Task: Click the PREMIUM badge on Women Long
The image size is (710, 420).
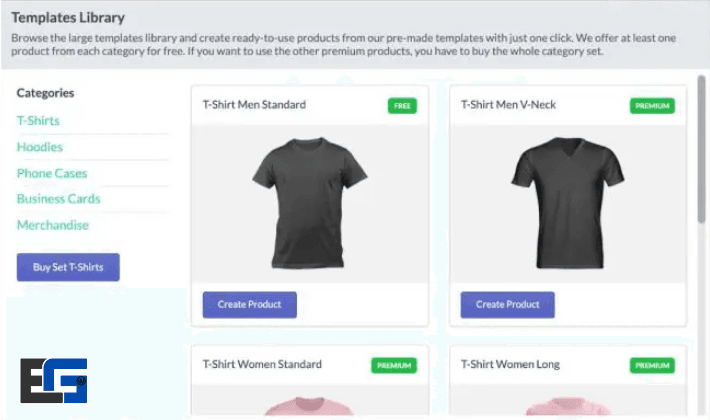Action: tap(652, 365)
